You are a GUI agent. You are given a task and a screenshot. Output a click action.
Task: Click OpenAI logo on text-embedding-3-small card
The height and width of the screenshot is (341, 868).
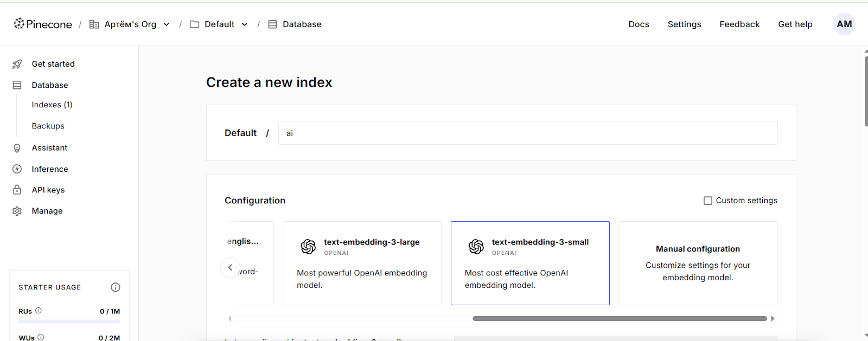point(476,247)
